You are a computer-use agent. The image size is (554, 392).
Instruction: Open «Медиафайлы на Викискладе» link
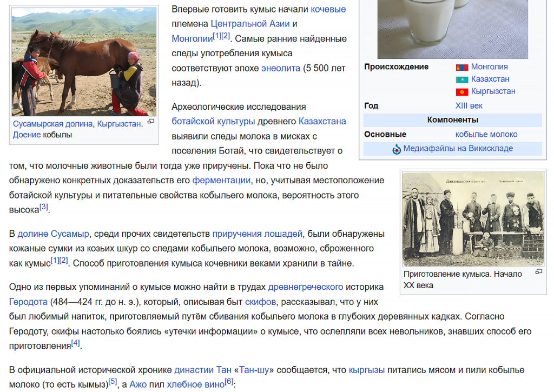tap(458, 148)
